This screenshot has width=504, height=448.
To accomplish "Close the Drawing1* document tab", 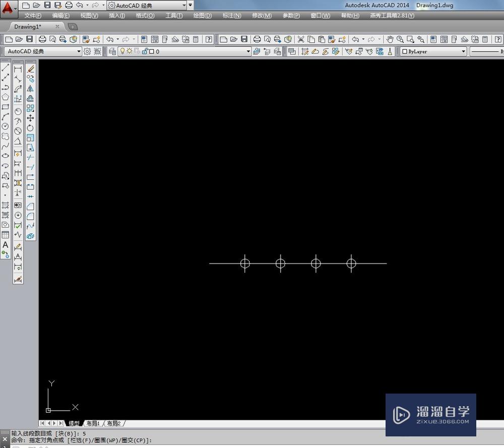I will pyautogui.click(x=57, y=26).
